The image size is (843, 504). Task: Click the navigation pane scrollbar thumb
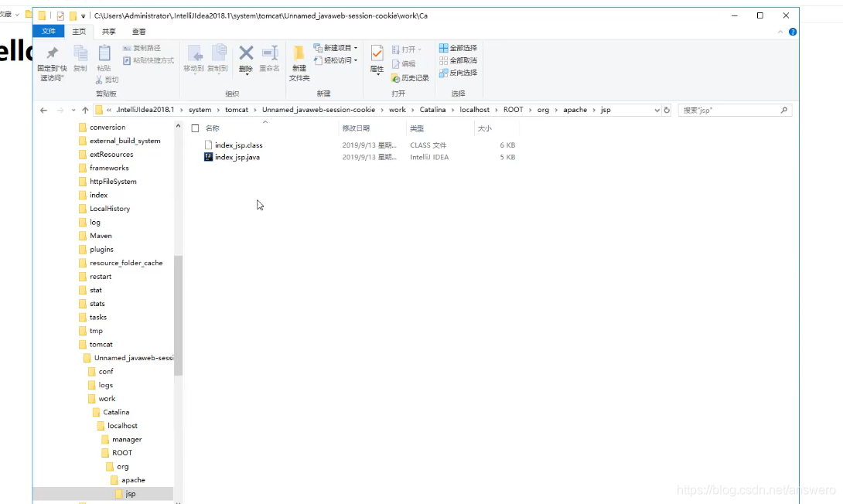tap(178, 315)
